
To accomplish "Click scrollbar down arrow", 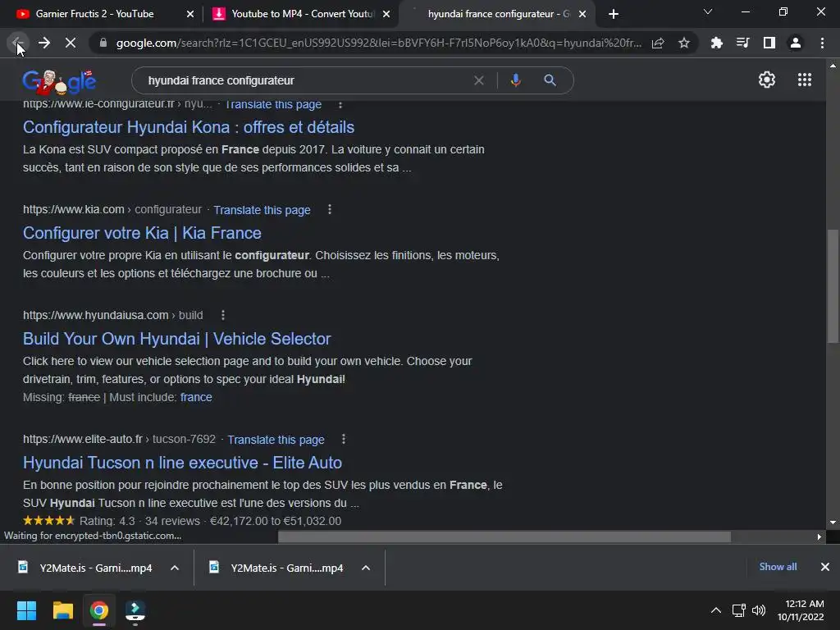I will [833, 523].
